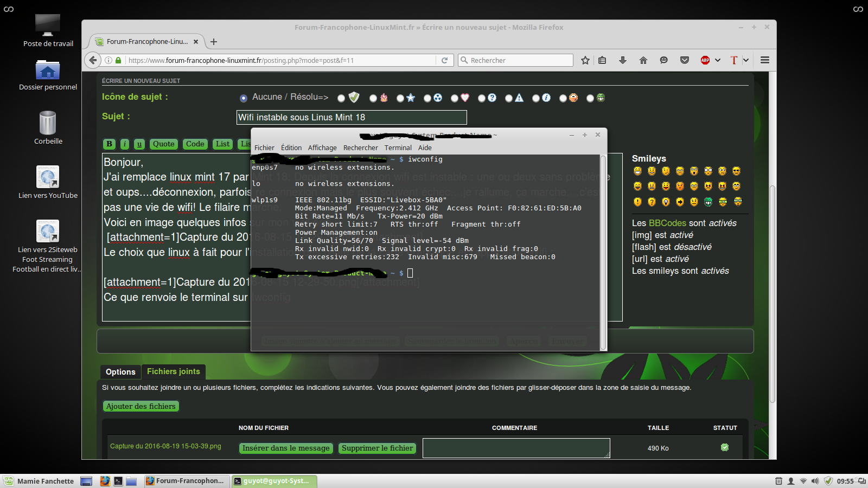Open a new Firefox tab

coord(214,42)
